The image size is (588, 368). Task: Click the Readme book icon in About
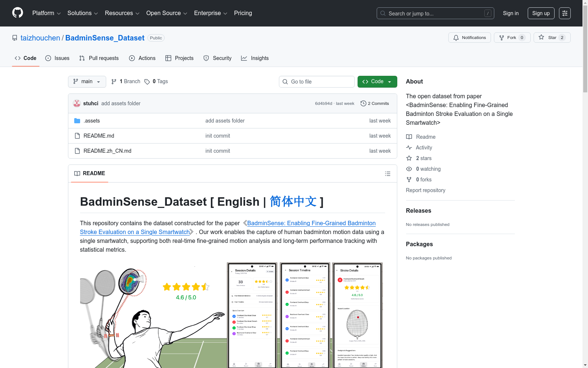point(409,137)
